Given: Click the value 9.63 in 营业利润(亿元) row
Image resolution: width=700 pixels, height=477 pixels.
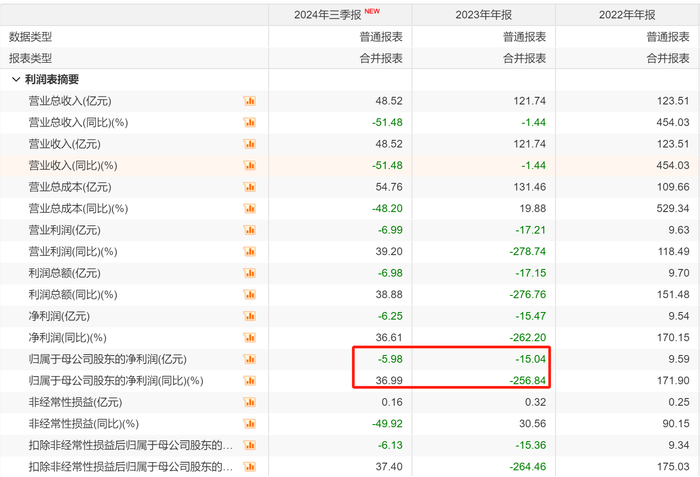Looking at the screenshot, I should [x=679, y=230].
